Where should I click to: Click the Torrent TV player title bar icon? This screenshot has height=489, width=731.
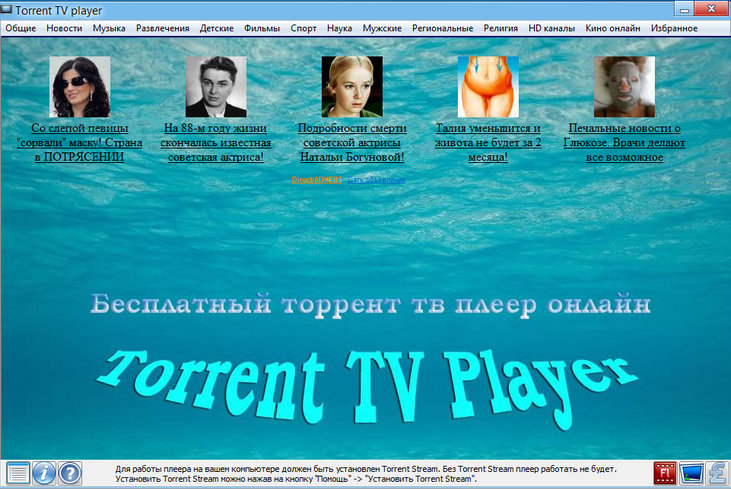click(x=7, y=10)
